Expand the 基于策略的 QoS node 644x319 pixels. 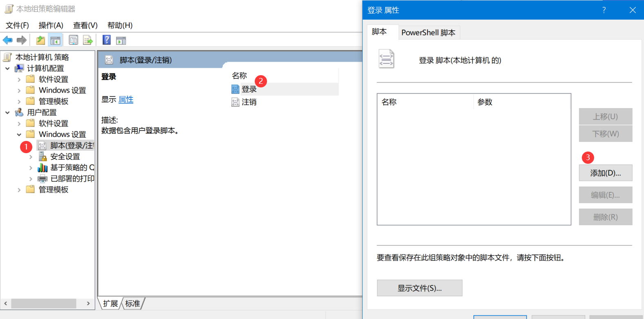coord(31,167)
